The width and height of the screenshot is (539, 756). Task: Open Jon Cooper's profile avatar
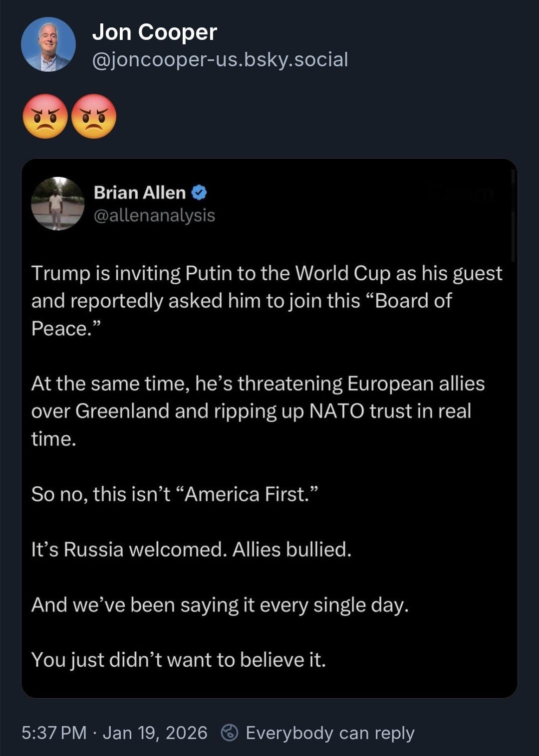tap(48, 44)
